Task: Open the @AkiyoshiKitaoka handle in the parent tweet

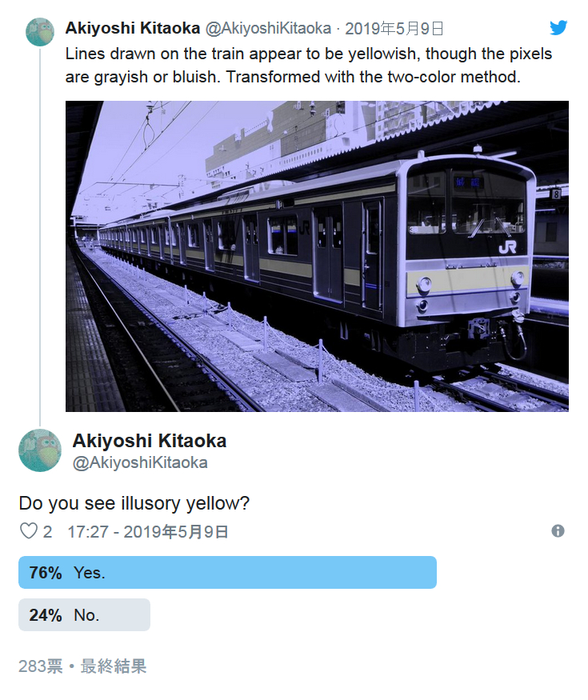Action: pos(268,28)
